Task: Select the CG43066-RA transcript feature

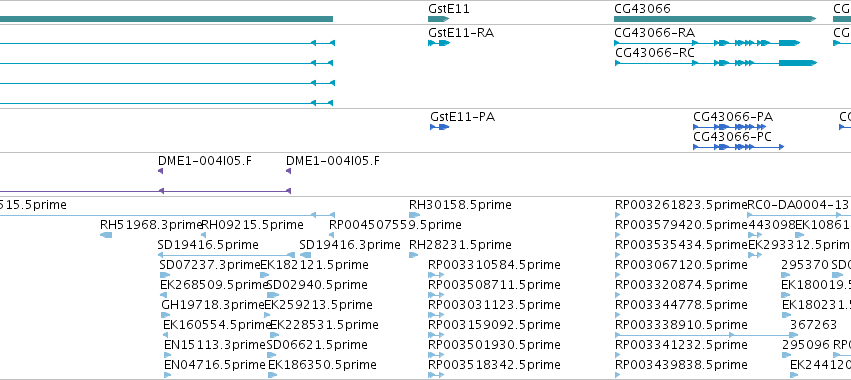Action: [x=707, y=42]
